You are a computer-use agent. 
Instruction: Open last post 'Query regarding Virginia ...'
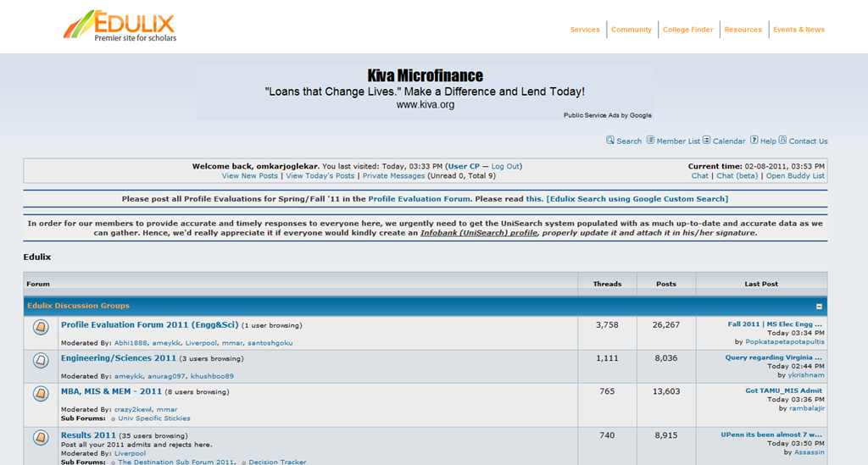(774, 357)
